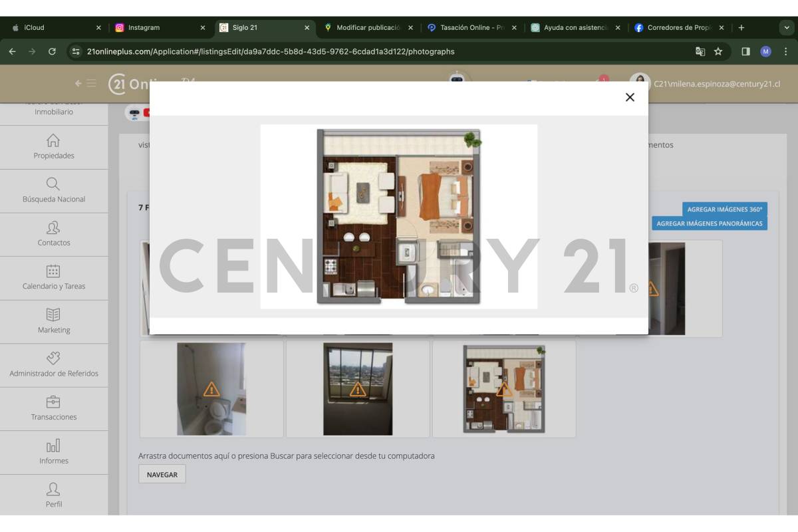Image resolution: width=798 pixels, height=532 pixels.
Task: Close the iCloud tab
Action: coord(98,28)
